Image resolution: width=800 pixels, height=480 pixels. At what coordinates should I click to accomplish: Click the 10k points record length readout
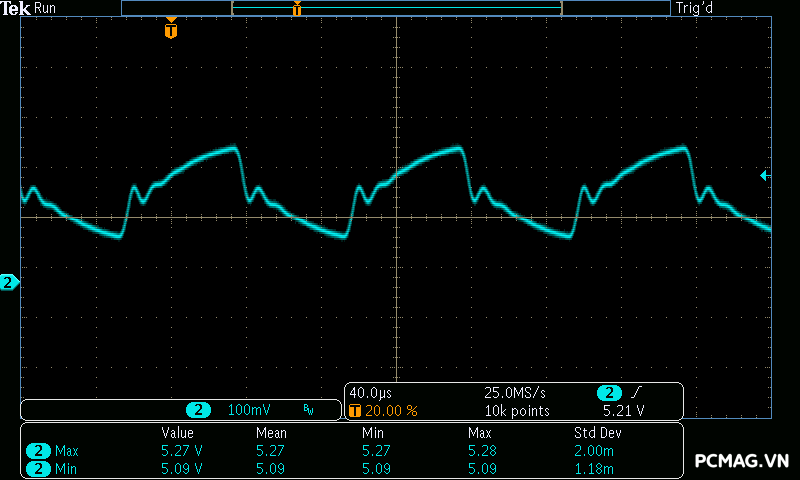[517, 411]
